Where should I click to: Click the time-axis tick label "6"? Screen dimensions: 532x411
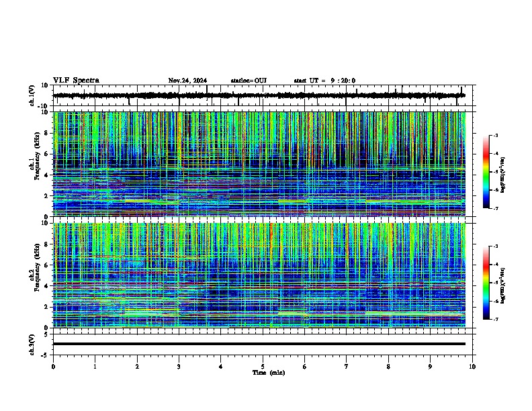(x=304, y=367)
